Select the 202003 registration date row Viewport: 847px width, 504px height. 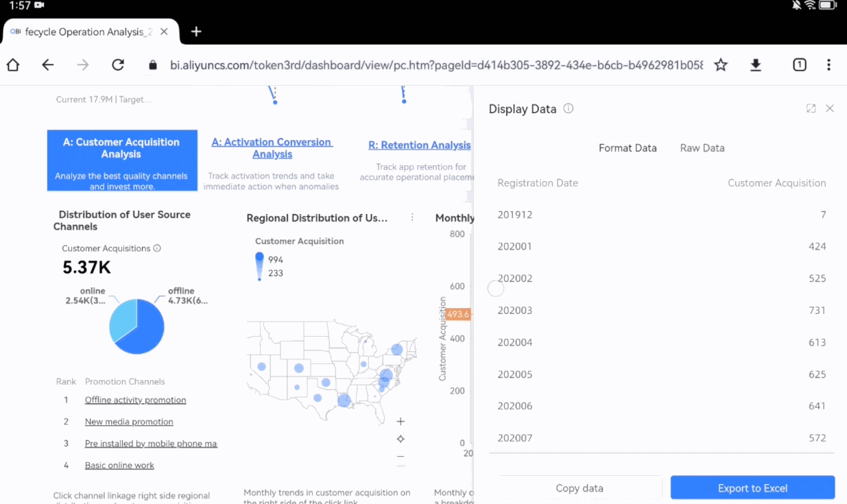(662, 310)
